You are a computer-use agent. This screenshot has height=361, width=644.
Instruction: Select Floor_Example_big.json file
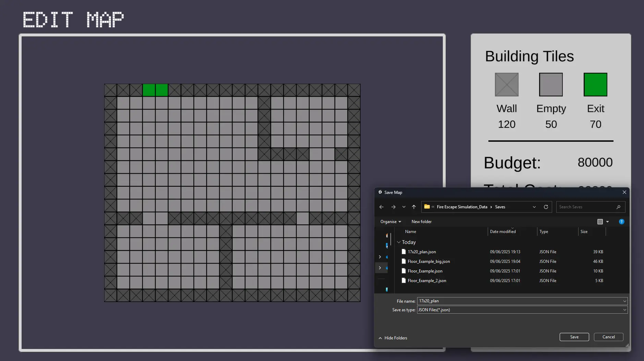coord(428,261)
